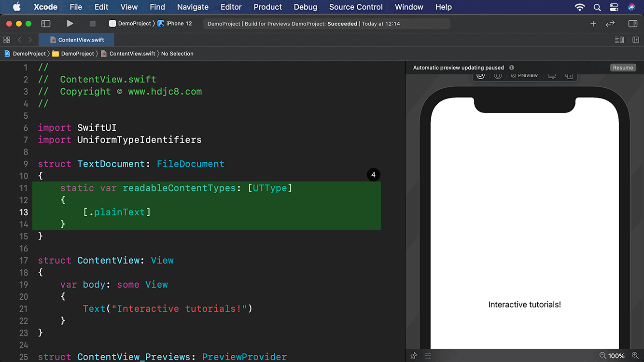Open the Editor menu
The width and height of the screenshot is (644, 362).
231,7
